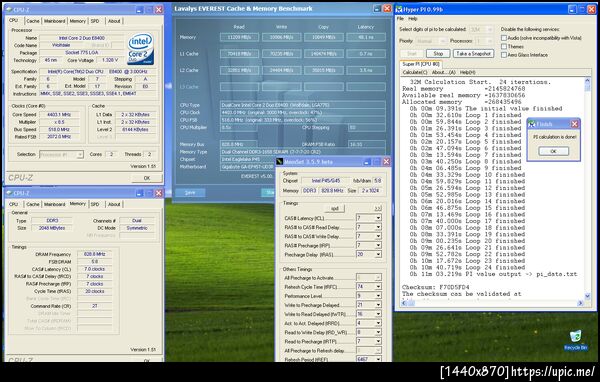Click the horizontal scroll-right arrow in Super PI log

click(x=580, y=303)
